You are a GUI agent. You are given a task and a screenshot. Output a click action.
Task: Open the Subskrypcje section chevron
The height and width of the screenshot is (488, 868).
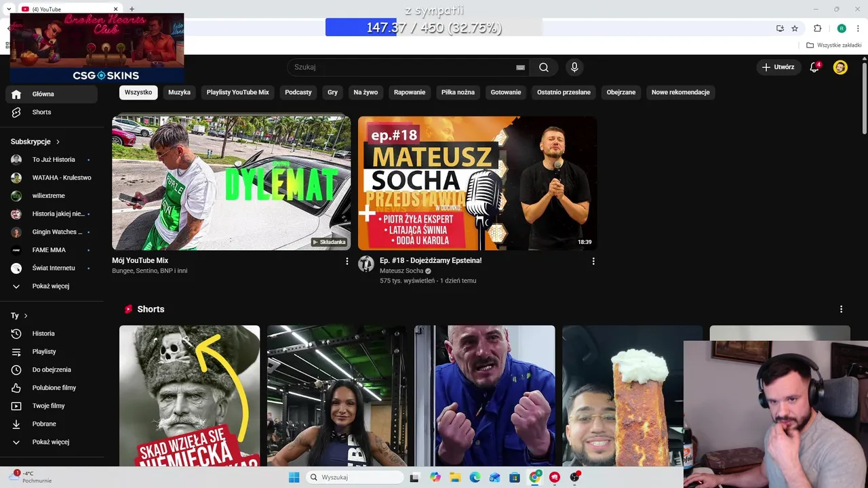58,142
